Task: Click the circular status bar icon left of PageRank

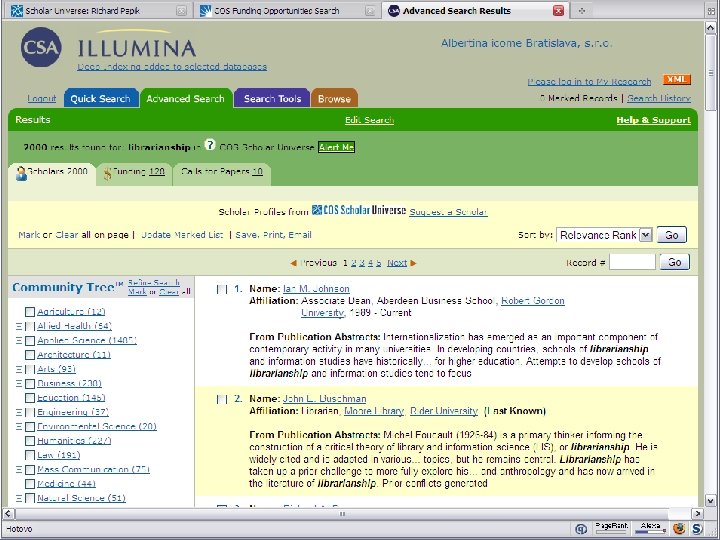Action: 581,529
